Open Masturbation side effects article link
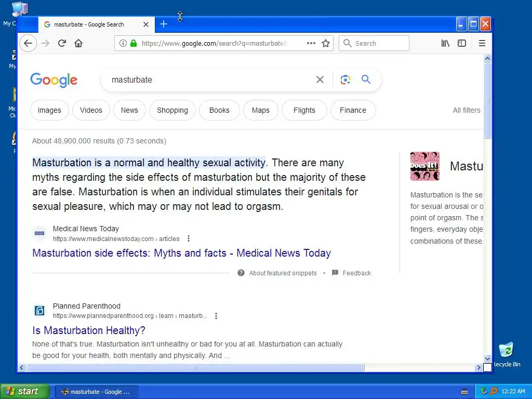 [181, 253]
